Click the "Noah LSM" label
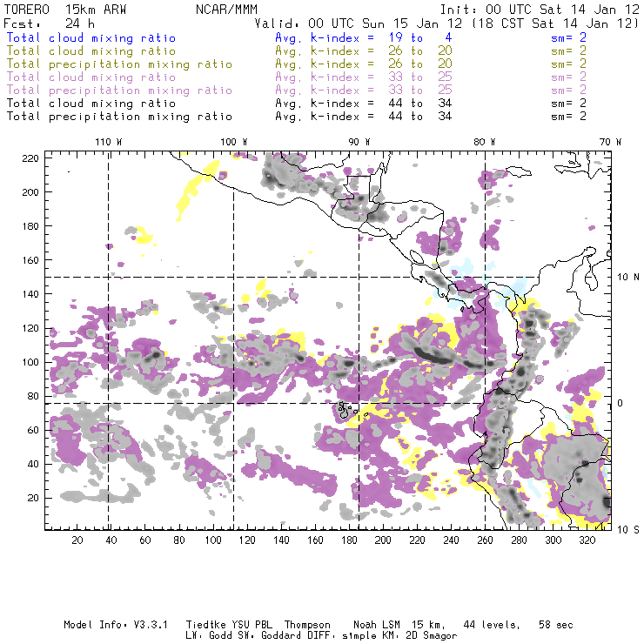This screenshot has width=644, height=644. (377, 625)
